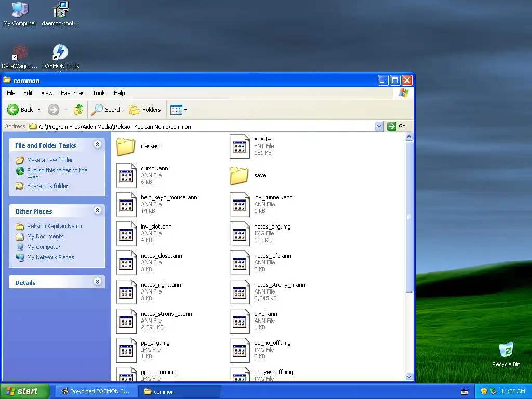Click the system clock showing 11:08 AM

tap(513, 391)
